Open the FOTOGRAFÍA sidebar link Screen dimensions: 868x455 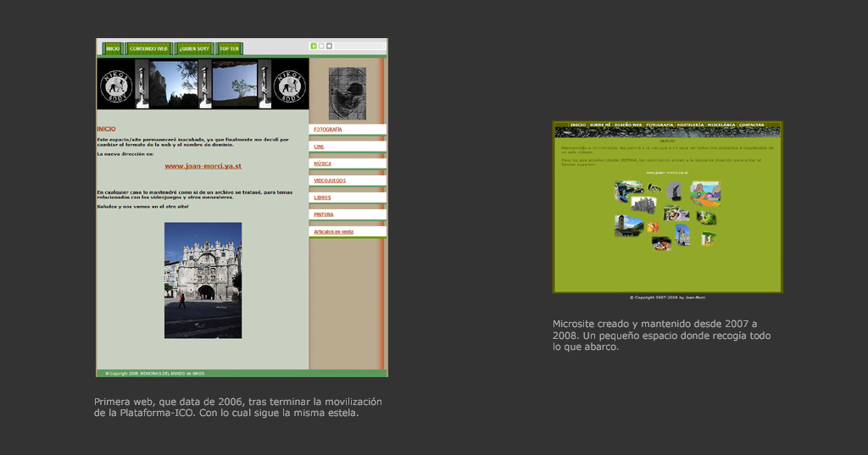(x=328, y=130)
